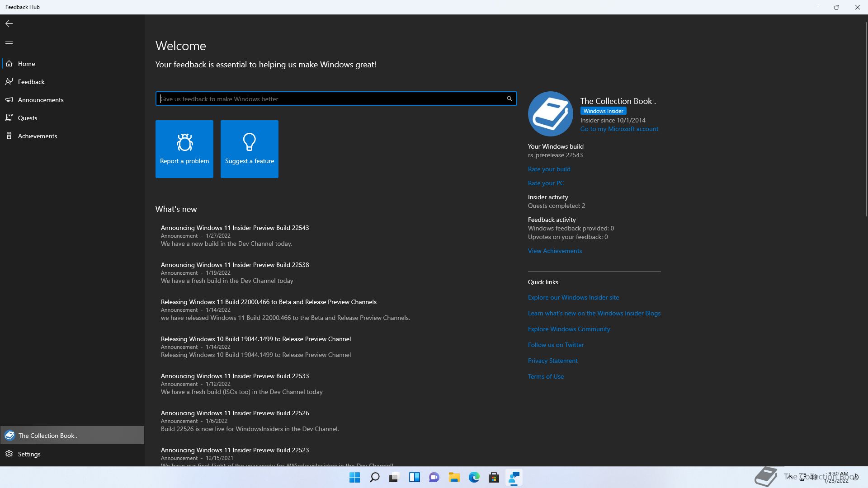
Task: Open Explore our Windows Insider site link
Action: point(573,297)
